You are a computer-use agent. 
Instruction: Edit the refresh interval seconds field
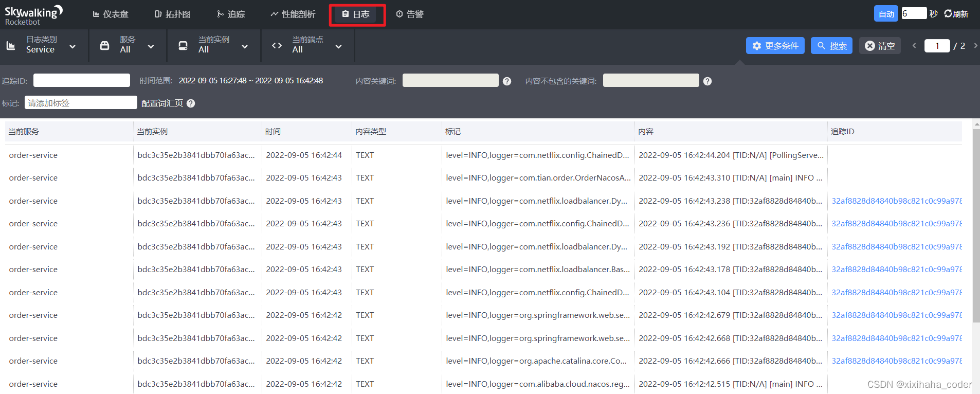(x=914, y=13)
